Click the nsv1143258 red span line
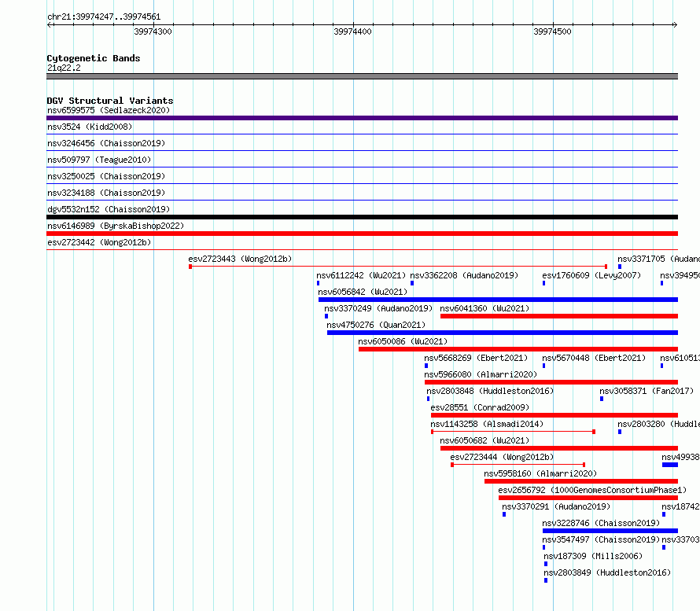The width and height of the screenshot is (700, 611). (514, 432)
